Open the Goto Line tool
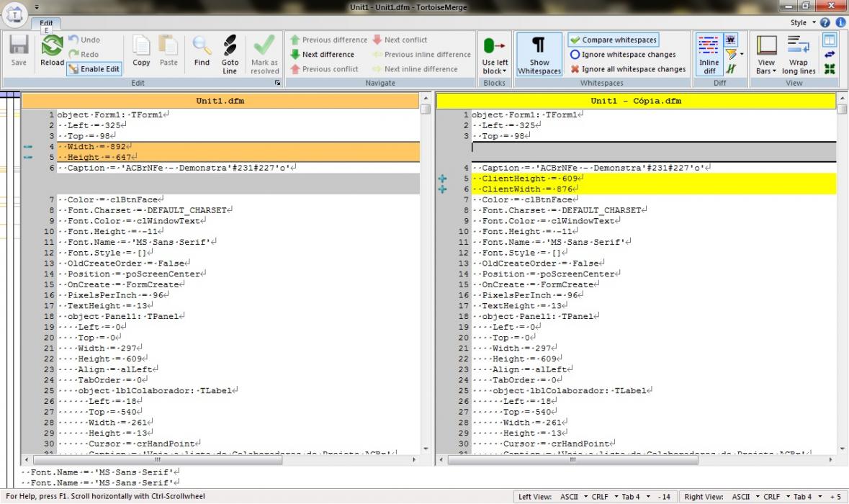849x504 pixels. 230,54
